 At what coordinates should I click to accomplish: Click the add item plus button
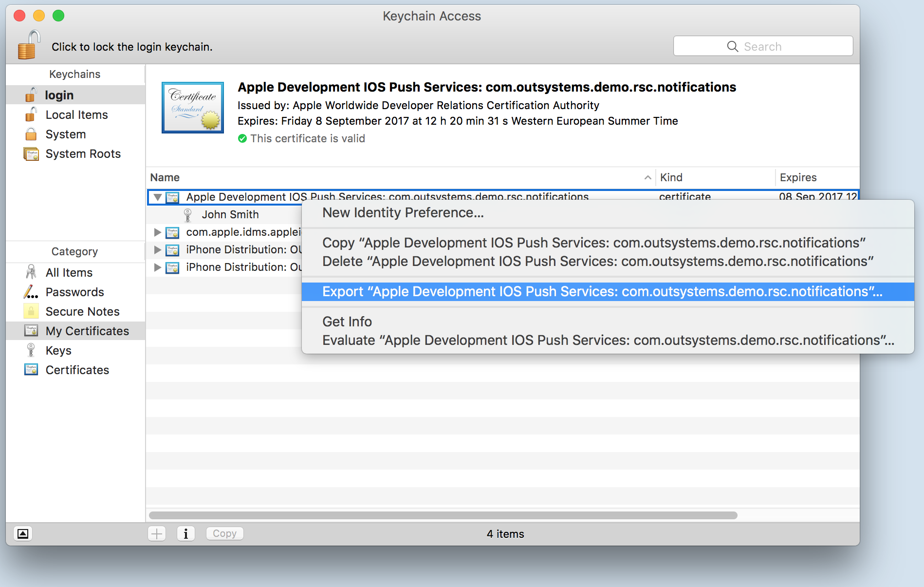(156, 533)
